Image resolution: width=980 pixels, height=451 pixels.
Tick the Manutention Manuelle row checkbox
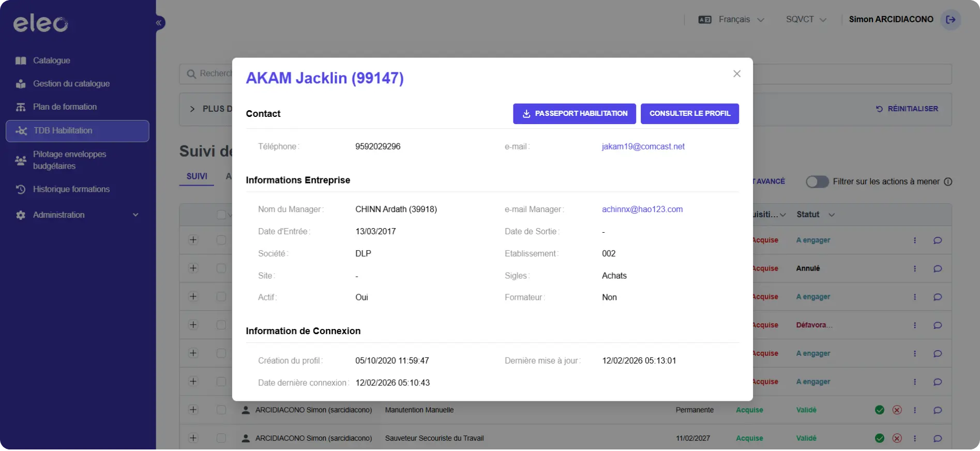pyautogui.click(x=221, y=410)
